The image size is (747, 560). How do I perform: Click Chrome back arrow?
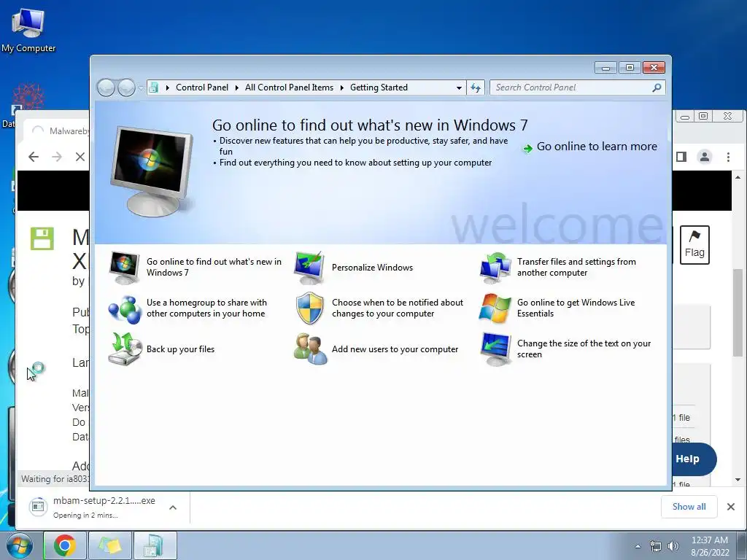click(x=34, y=157)
